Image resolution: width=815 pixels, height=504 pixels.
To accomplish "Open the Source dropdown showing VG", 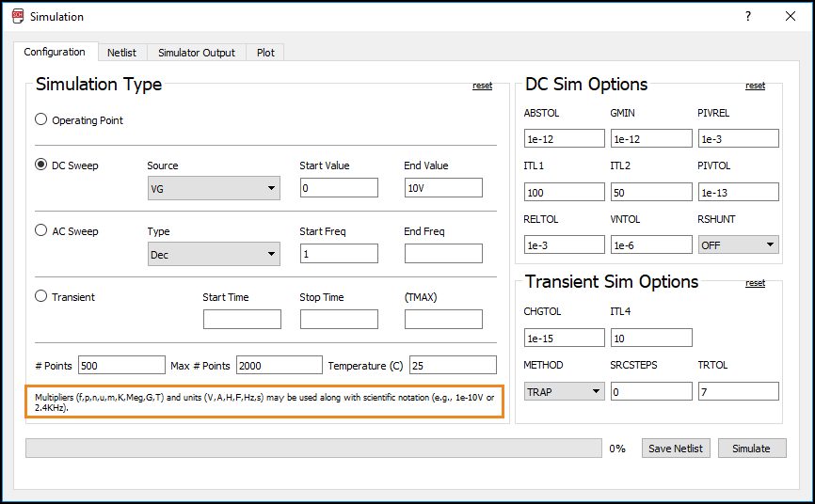I will [214, 188].
